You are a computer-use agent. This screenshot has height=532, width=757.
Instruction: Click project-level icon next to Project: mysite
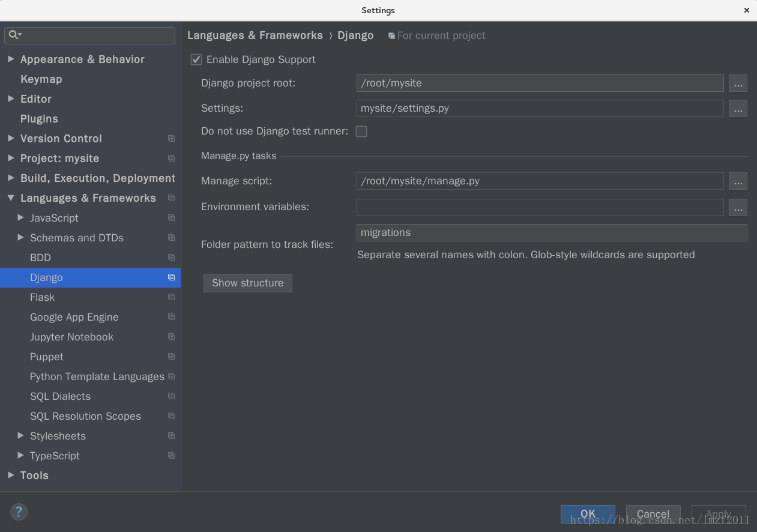pyautogui.click(x=172, y=159)
